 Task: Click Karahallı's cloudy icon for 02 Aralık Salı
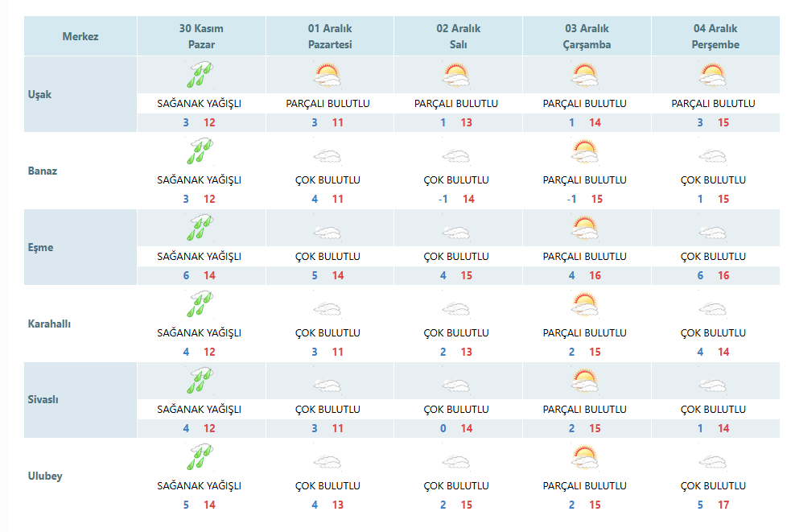pyautogui.click(x=456, y=309)
